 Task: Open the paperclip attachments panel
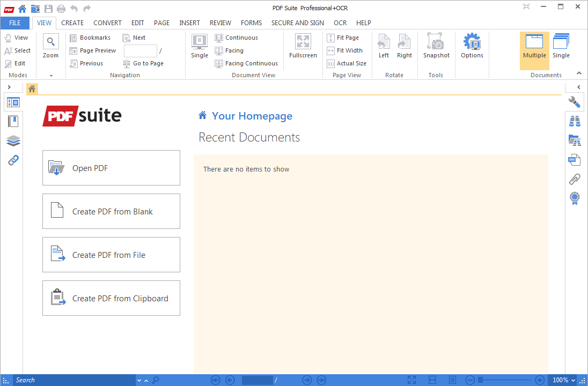(575, 179)
